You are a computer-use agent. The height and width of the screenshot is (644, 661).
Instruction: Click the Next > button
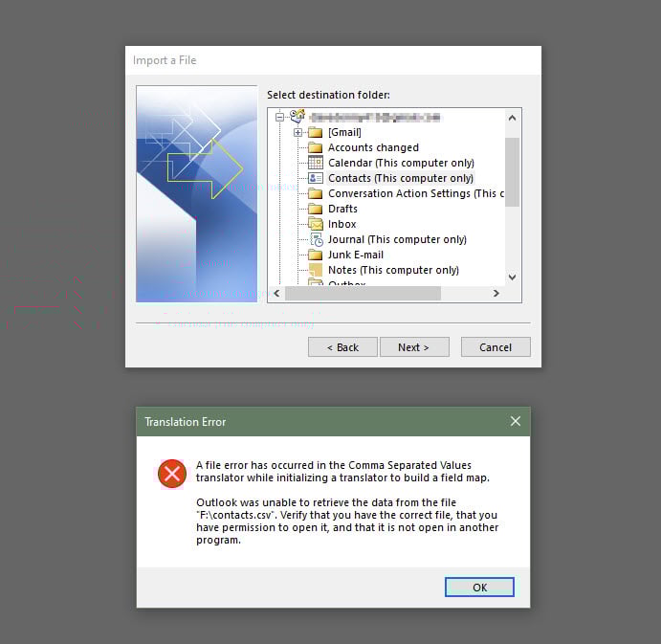pyautogui.click(x=414, y=347)
